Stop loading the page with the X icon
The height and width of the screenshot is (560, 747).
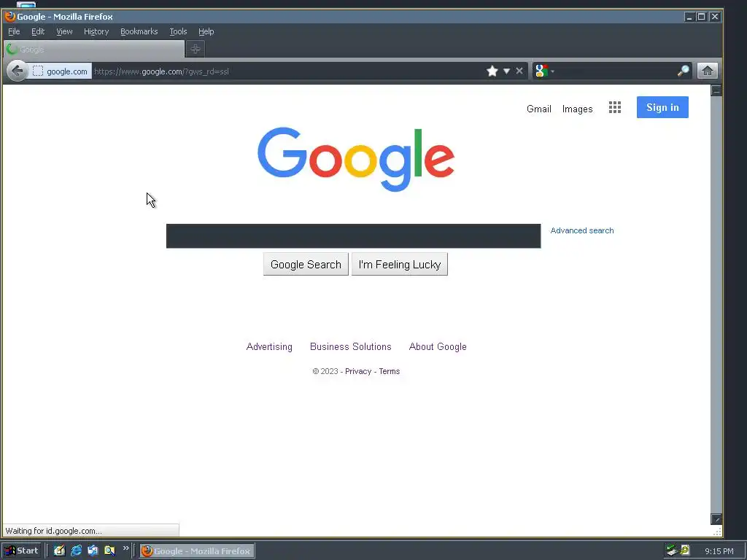click(x=519, y=71)
